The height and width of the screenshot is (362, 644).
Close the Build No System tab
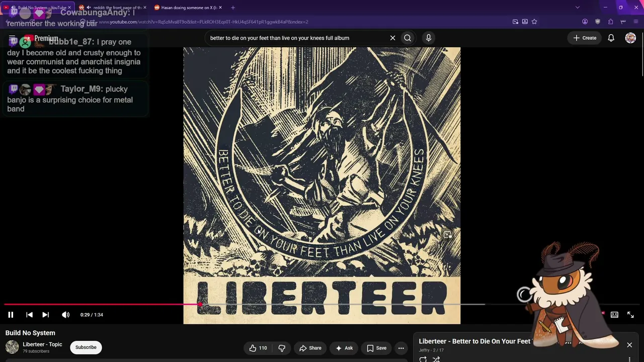tap(69, 8)
